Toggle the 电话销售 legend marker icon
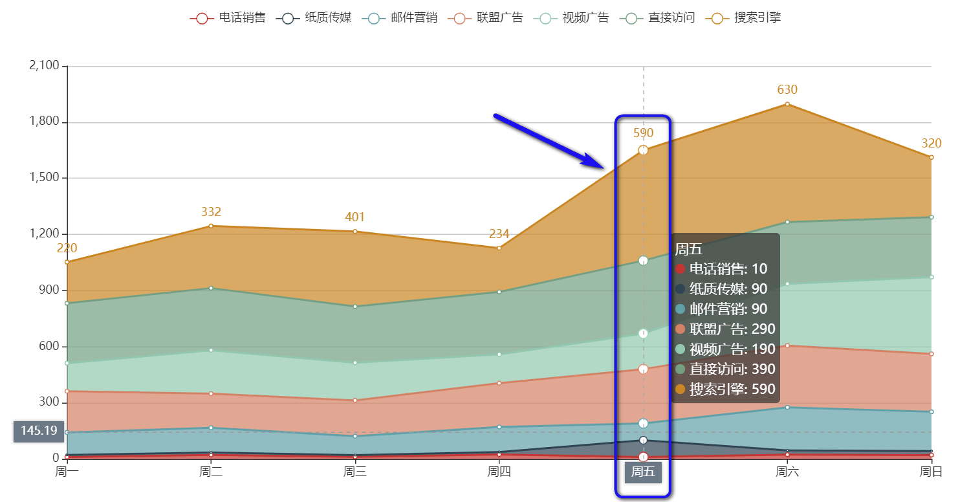 [x=202, y=17]
